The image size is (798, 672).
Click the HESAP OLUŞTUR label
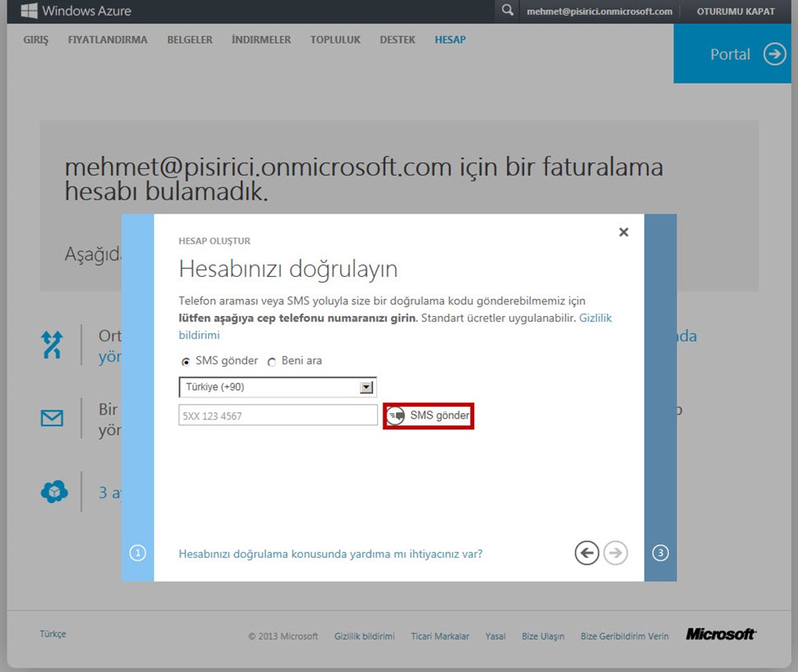[x=214, y=241]
